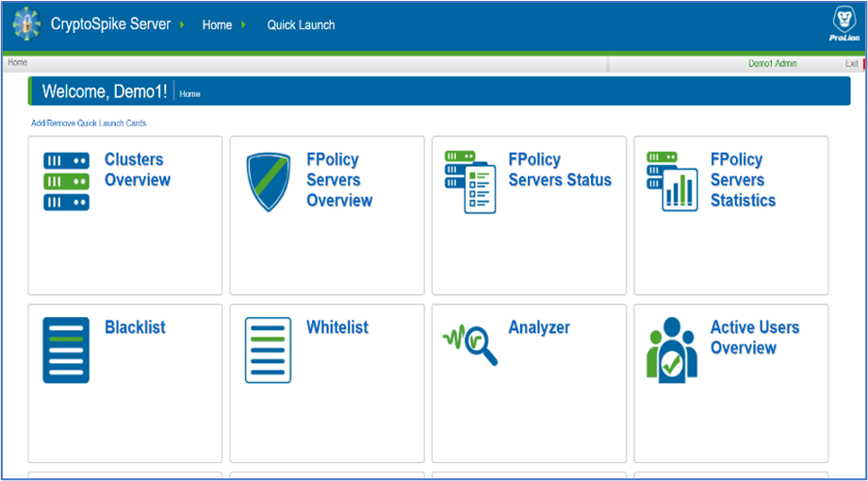This screenshot has height=481, width=868.
Task: Click the Analyzer magnifier waveform icon
Action: [x=470, y=345]
